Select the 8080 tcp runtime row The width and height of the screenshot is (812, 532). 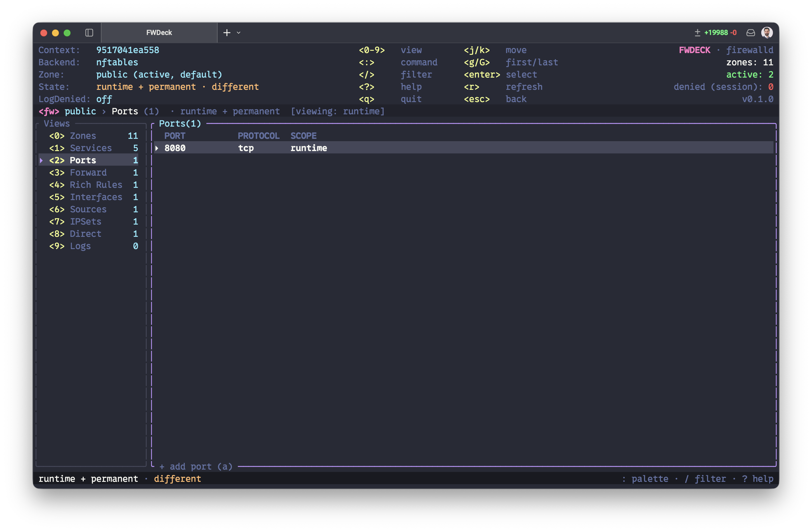[x=463, y=148]
